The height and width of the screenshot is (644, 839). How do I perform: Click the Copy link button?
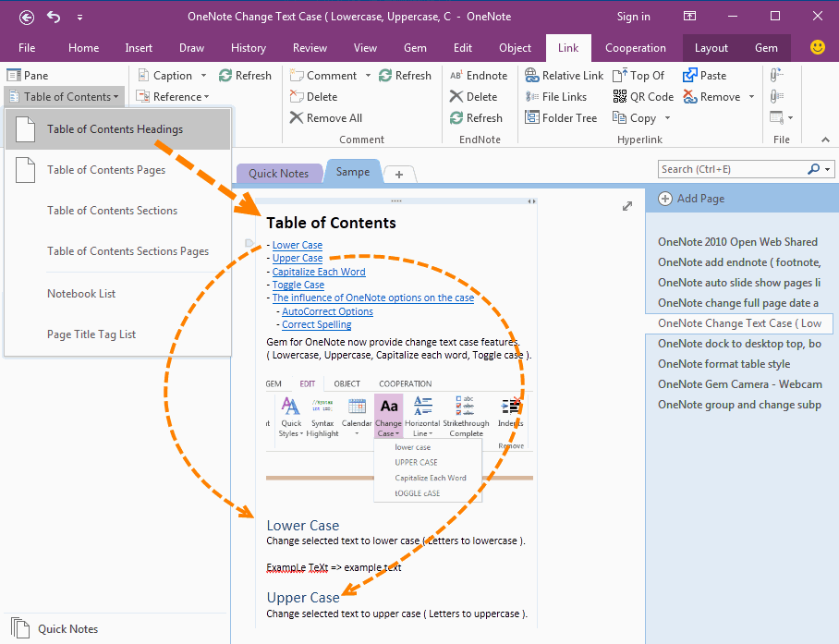coord(635,117)
